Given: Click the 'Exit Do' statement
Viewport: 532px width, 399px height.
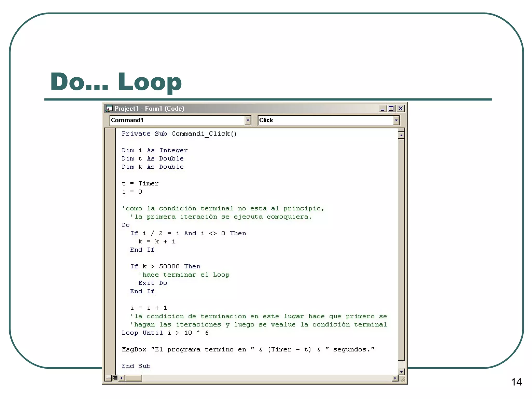Looking at the screenshot, I should (152, 283).
